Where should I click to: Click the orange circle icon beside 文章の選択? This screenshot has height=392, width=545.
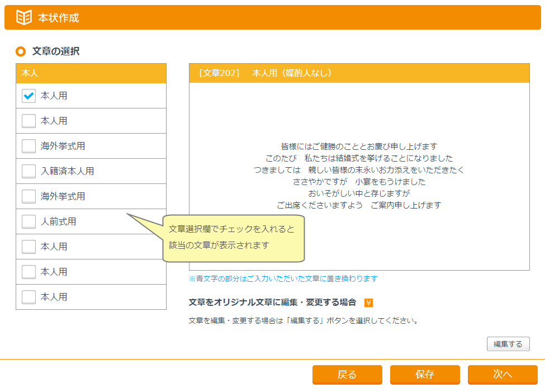pyautogui.click(x=21, y=51)
